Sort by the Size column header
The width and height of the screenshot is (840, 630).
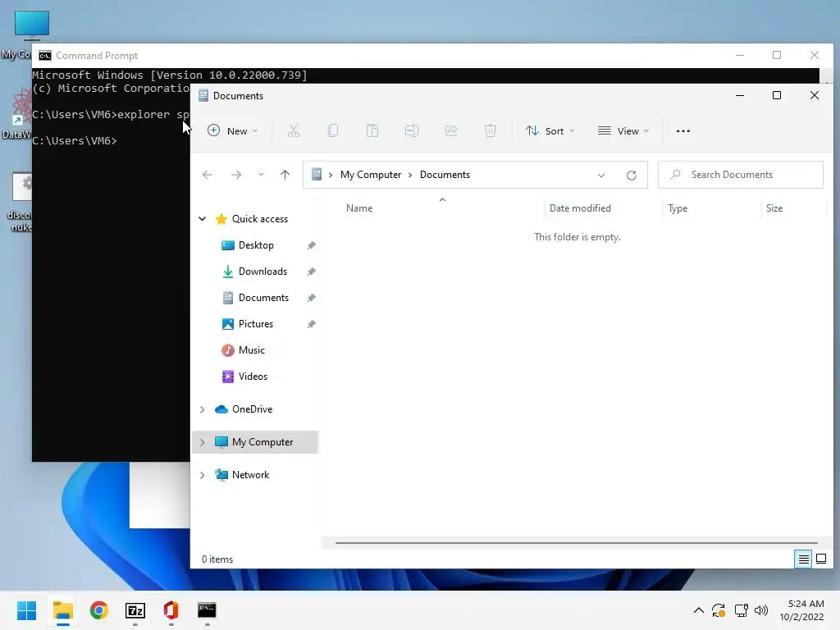(774, 208)
